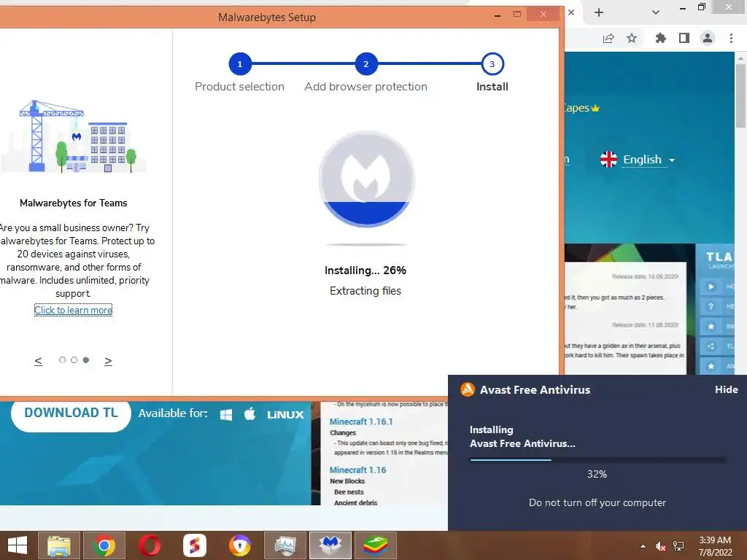Click the UK flag icon
747x560 pixels.
pos(608,160)
